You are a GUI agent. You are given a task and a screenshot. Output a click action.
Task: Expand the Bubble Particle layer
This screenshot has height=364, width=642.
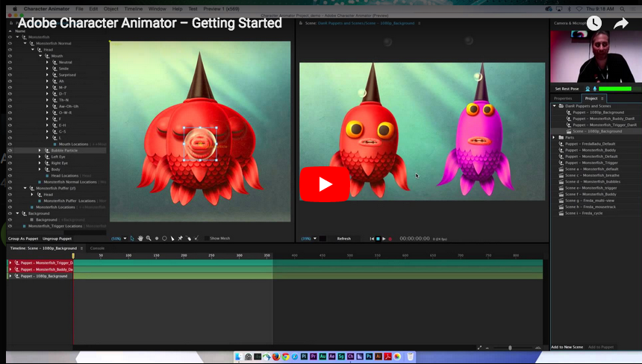point(40,151)
